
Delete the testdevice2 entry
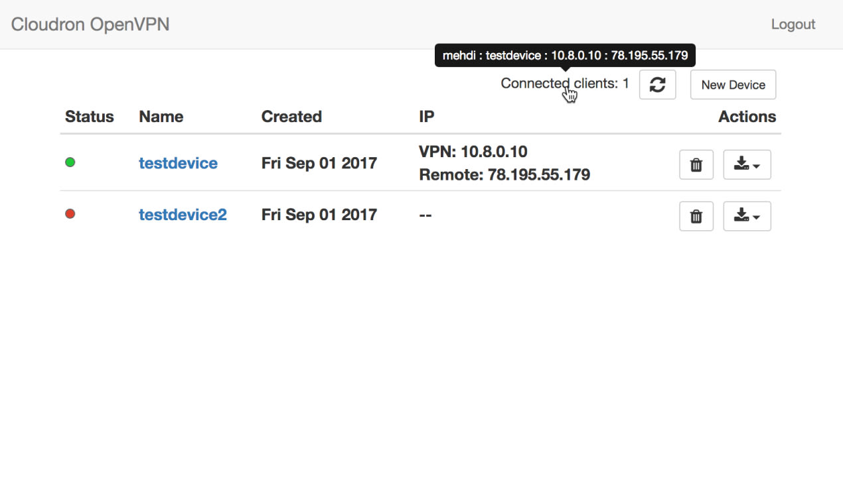click(696, 216)
